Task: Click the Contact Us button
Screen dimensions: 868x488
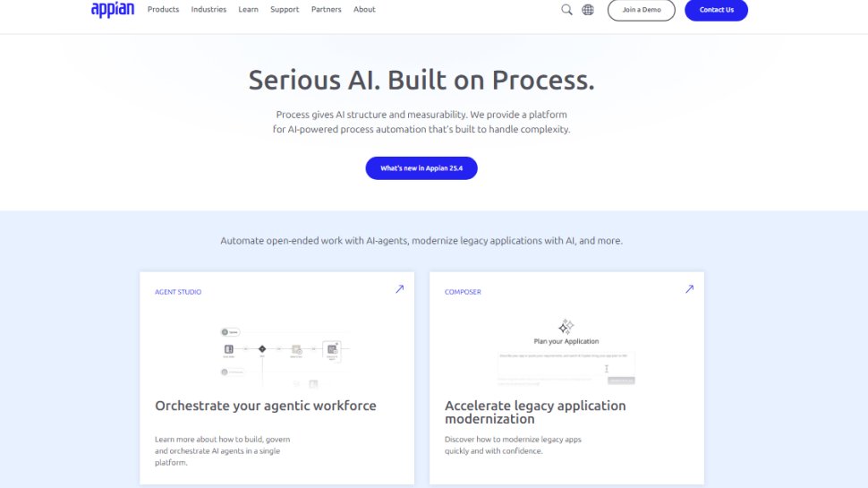Action: coord(716,10)
